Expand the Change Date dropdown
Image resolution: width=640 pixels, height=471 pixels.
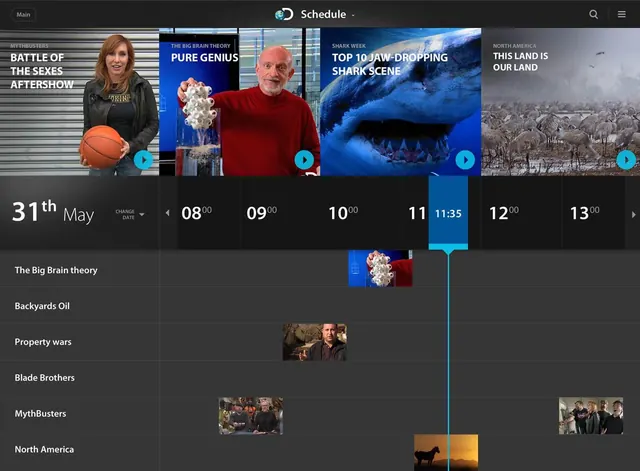(x=130, y=214)
